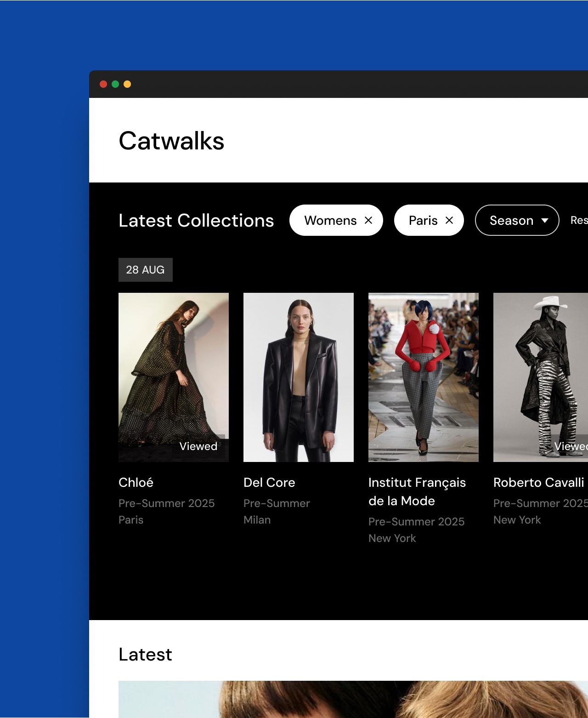Click the Viewed badge on Chloé image

pos(198,446)
